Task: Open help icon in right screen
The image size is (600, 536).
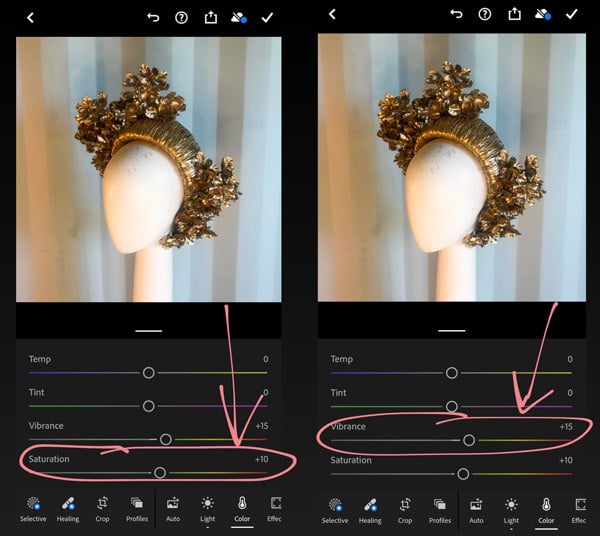Action: pyautogui.click(x=485, y=15)
